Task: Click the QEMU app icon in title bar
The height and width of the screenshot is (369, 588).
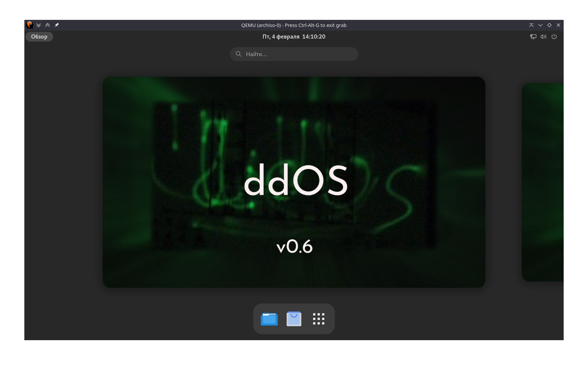Action: point(30,25)
